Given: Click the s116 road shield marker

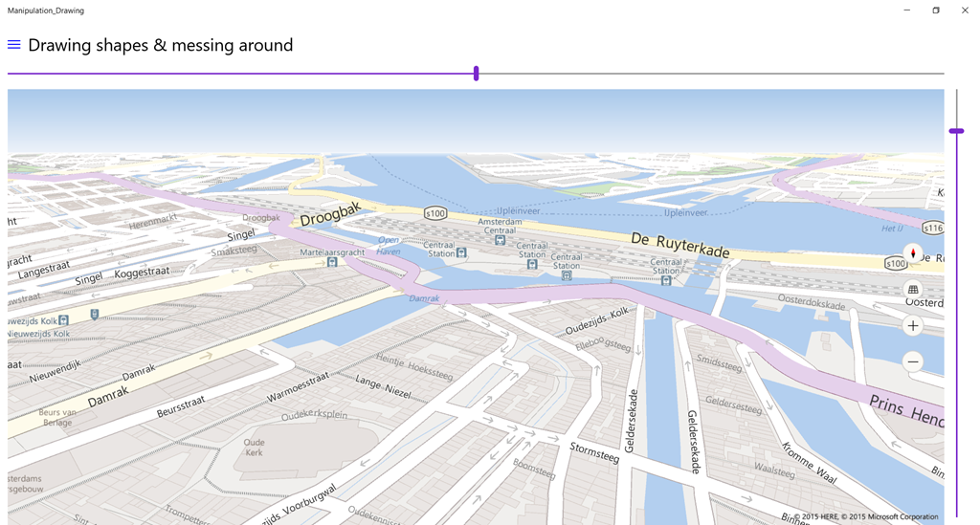Looking at the screenshot, I should click(x=932, y=228).
